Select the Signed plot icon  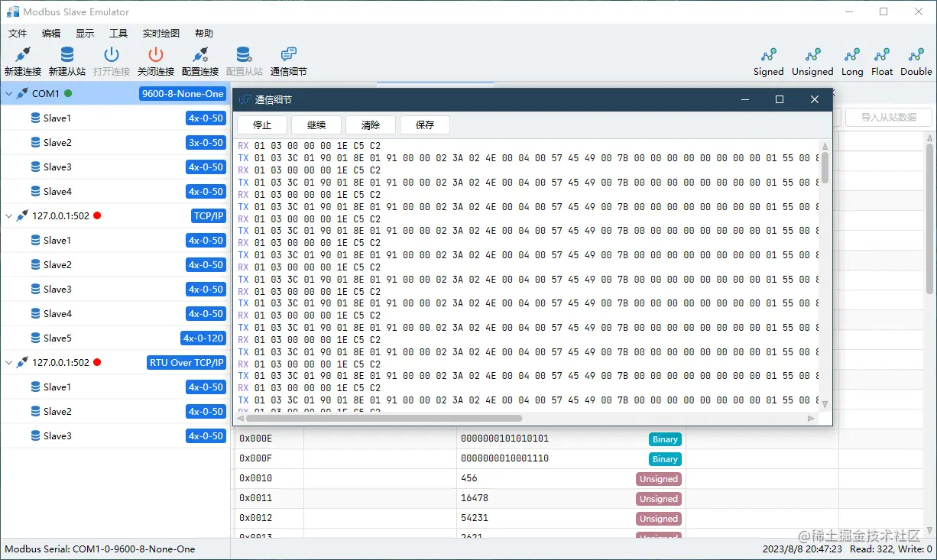769,55
